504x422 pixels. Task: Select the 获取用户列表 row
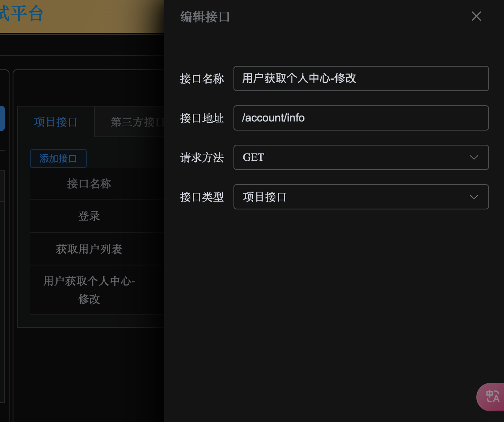click(x=97, y=249)
